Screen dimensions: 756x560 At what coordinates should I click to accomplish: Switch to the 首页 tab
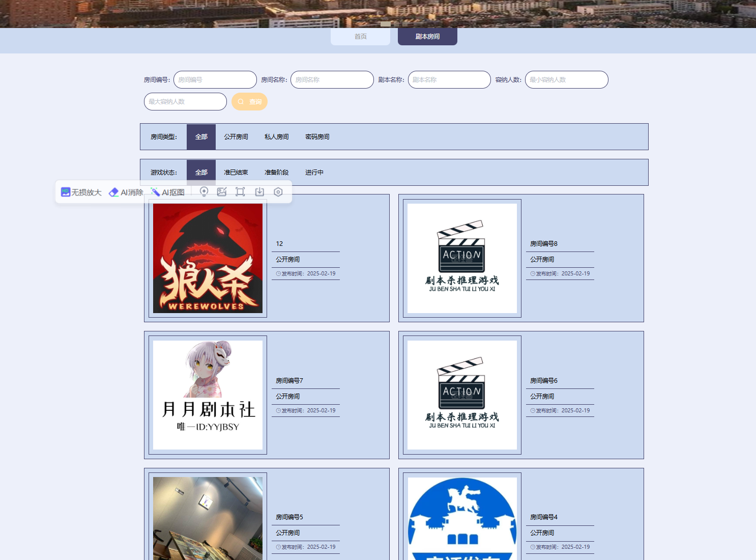tap(360, 37)
